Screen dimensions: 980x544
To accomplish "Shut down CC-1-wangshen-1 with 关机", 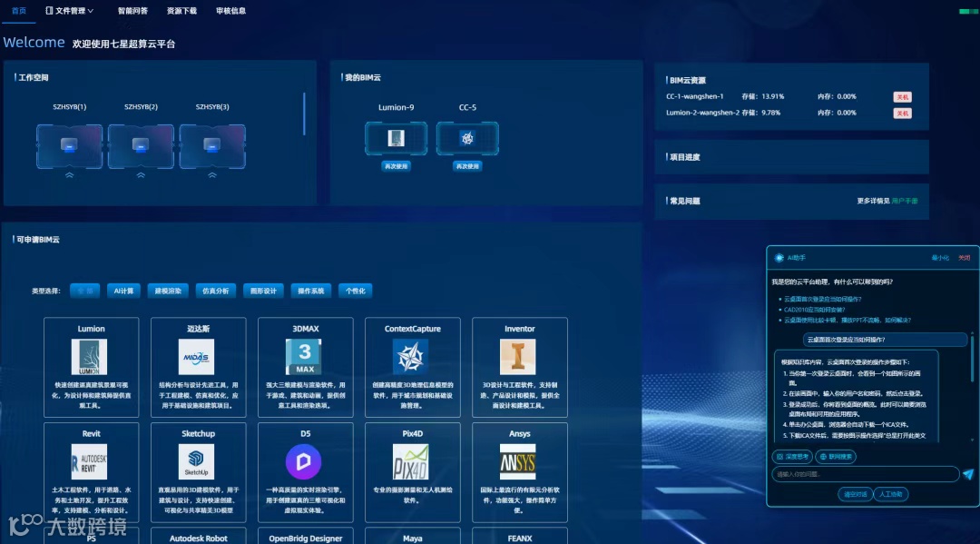I will (x=902, y=97).
